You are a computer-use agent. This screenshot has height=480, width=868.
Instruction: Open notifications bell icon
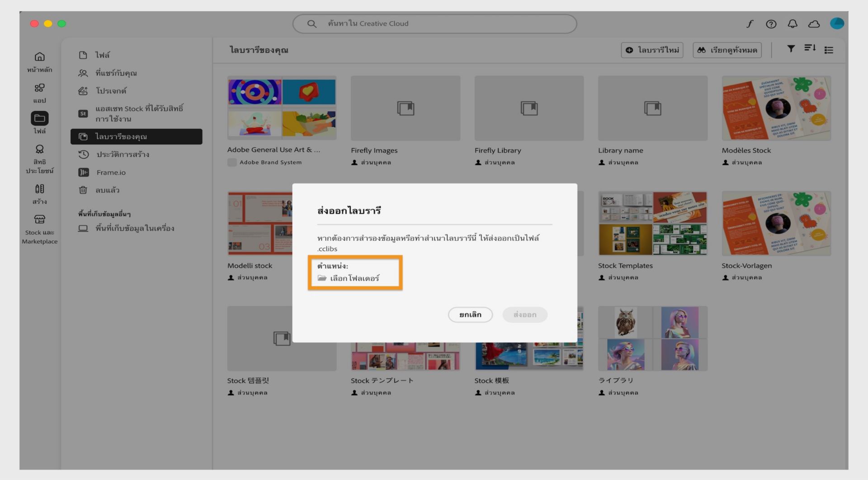(x=793, y=24)
